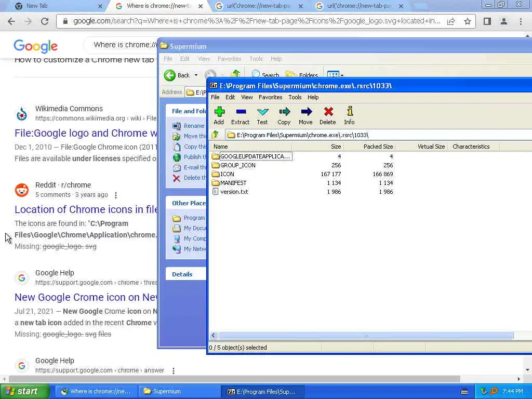Viewport: 532px width, 399px height.
Task: Open Explorer window's Tools menu
Action: pos(256,59)
